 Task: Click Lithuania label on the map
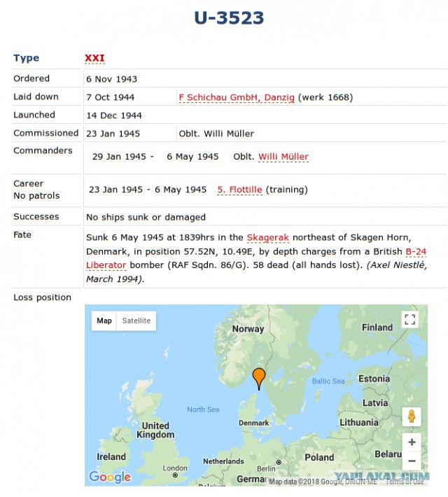pyautogui.click(x=359, y=422)
